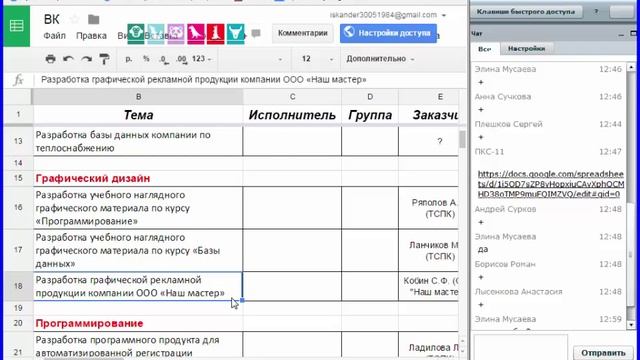Open the move-to-folder icon
640x360 pixels.
pyautogui.click(x=93, y=19)
